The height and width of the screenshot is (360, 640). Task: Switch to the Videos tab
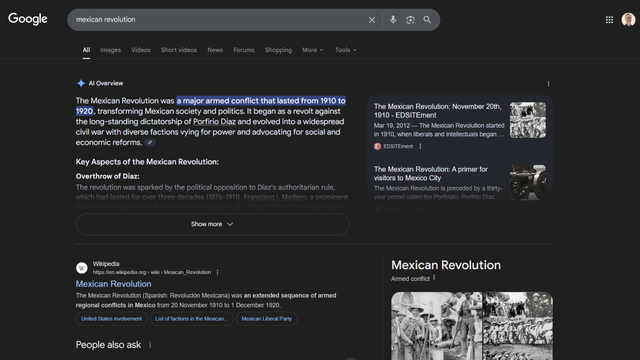[141, 50]
